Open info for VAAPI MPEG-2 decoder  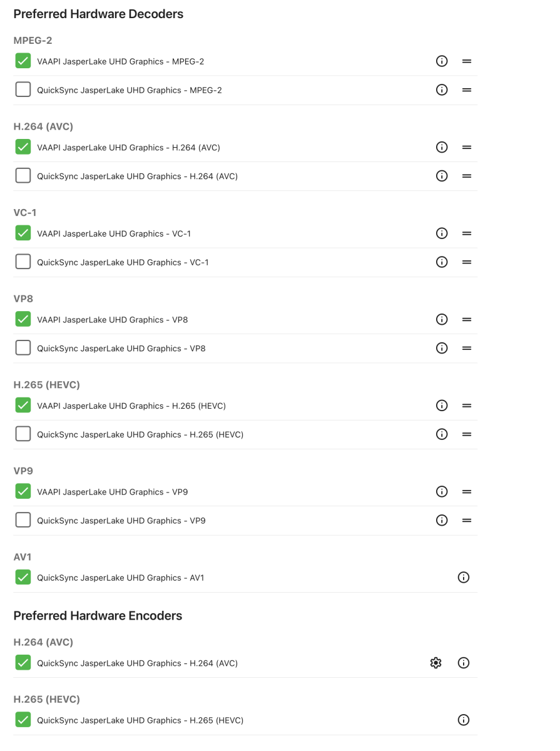pos(442,61)
